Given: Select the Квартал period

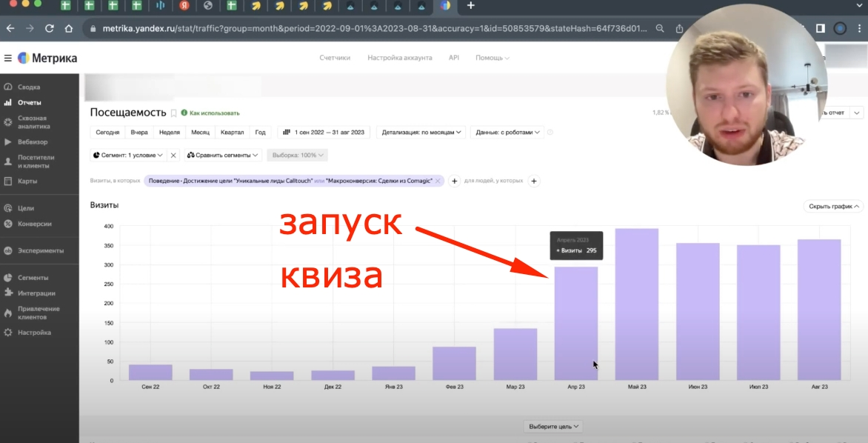Looking at the screenshot, I should (232, 133).
